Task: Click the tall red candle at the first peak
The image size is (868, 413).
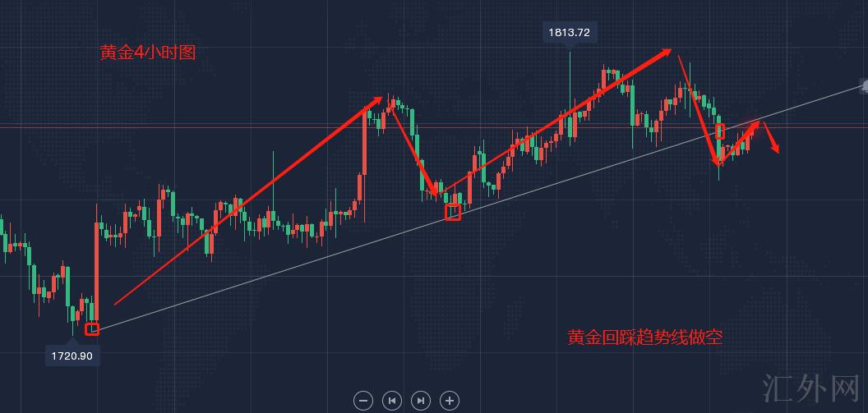Action: click(362, 141)
